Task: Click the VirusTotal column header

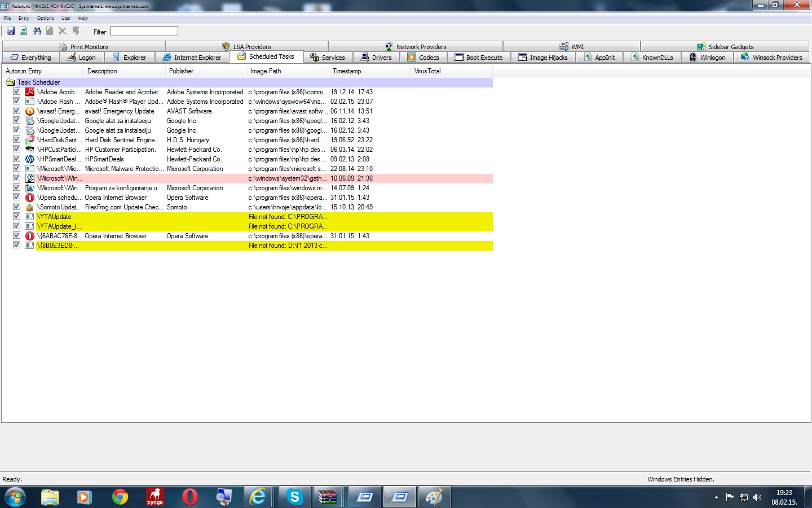Action: (452, 71)
